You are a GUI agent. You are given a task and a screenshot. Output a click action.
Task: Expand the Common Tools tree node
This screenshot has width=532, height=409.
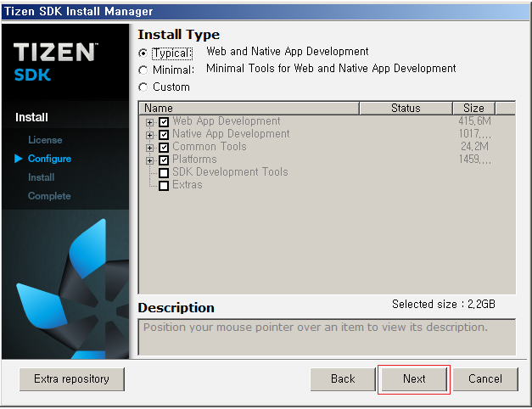pos(149,148)
